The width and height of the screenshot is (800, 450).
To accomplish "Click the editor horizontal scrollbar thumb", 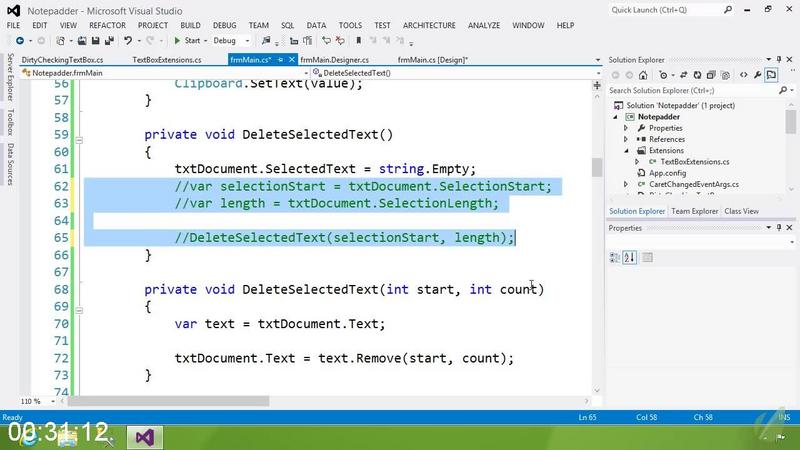I will (x=168, y=402).
